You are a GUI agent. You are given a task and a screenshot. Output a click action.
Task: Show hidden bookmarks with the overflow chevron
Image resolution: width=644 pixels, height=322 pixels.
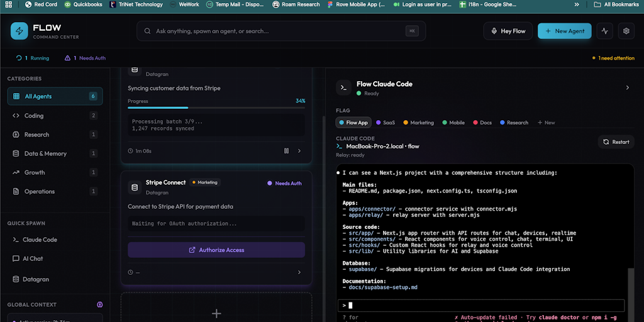pyautogui.click(x=577, y=4)
